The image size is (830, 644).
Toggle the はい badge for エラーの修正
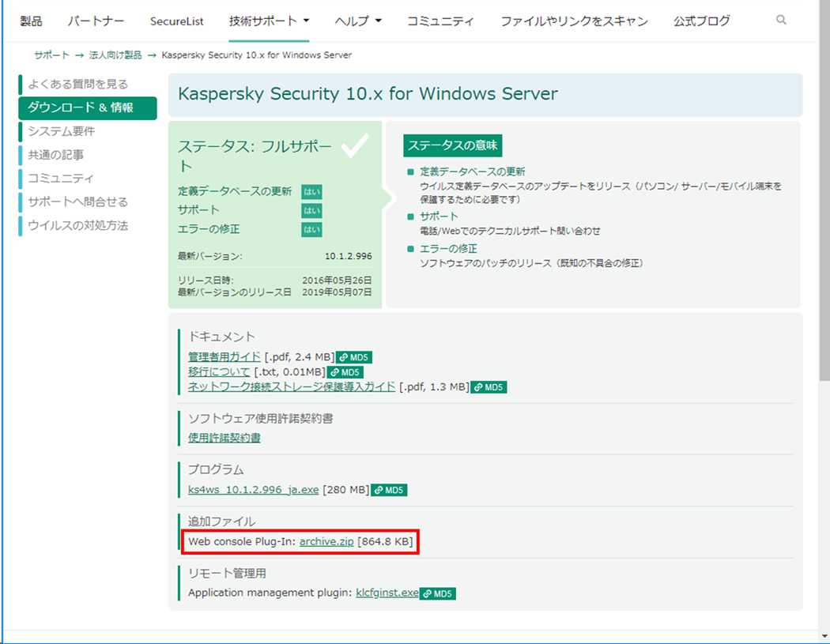[x=311, y=229]
